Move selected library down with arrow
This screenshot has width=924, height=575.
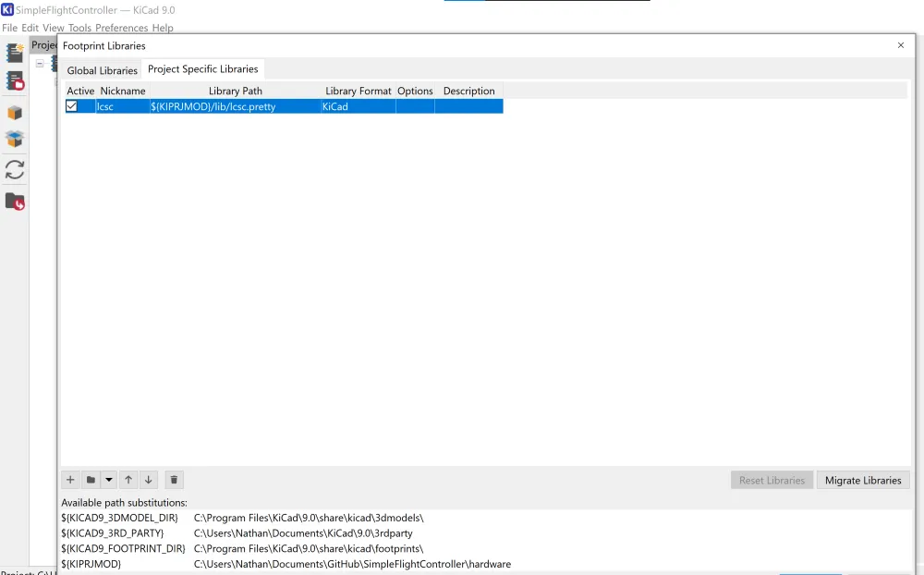pyautogui.click(x=148, y=480)
